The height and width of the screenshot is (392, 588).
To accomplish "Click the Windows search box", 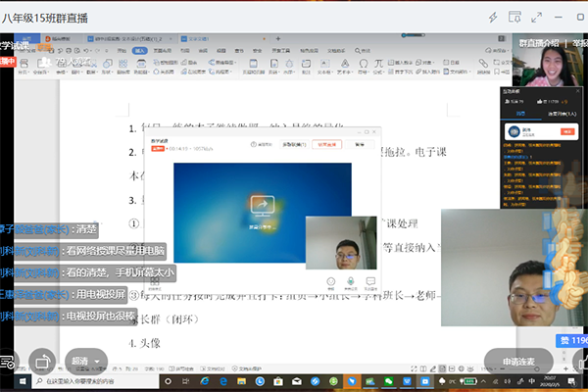I will 96,381.
